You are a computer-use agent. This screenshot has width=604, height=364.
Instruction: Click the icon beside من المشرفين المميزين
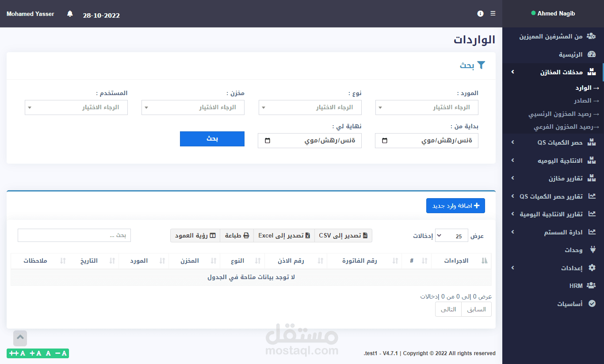point(591,36)
